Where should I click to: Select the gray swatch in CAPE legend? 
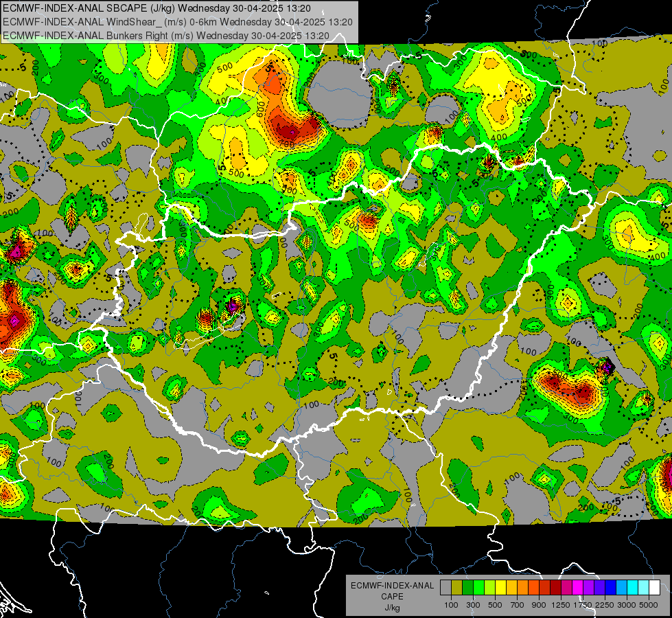(445, 587)
